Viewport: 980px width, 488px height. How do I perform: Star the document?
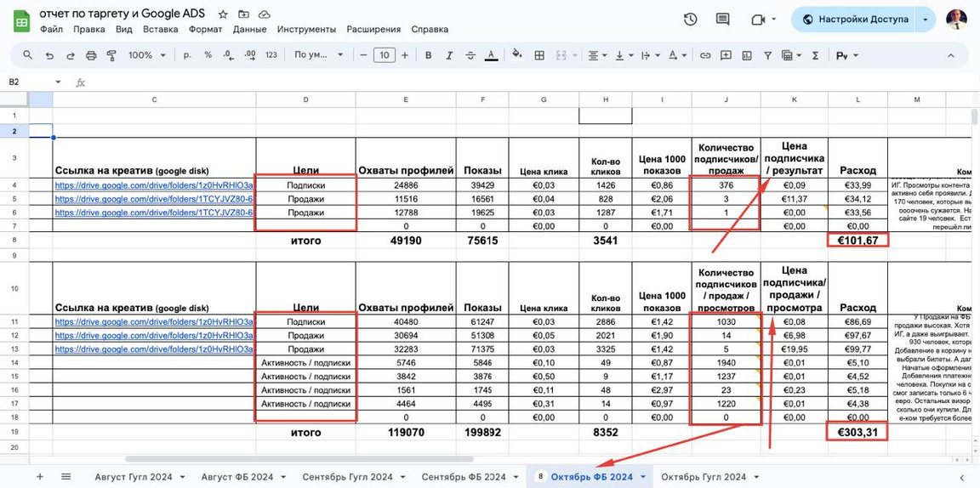click(x=223, y=14)
